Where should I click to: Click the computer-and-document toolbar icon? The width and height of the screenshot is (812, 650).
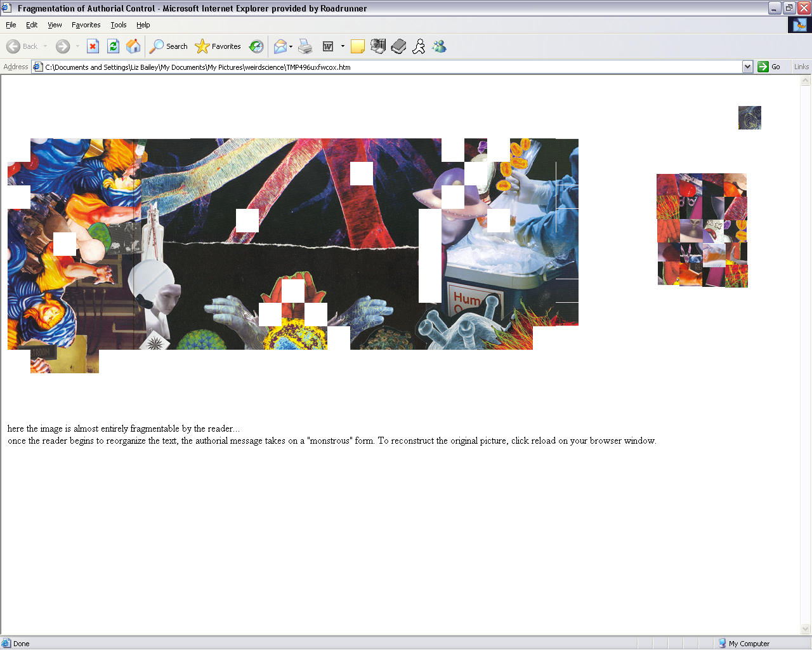378,46
